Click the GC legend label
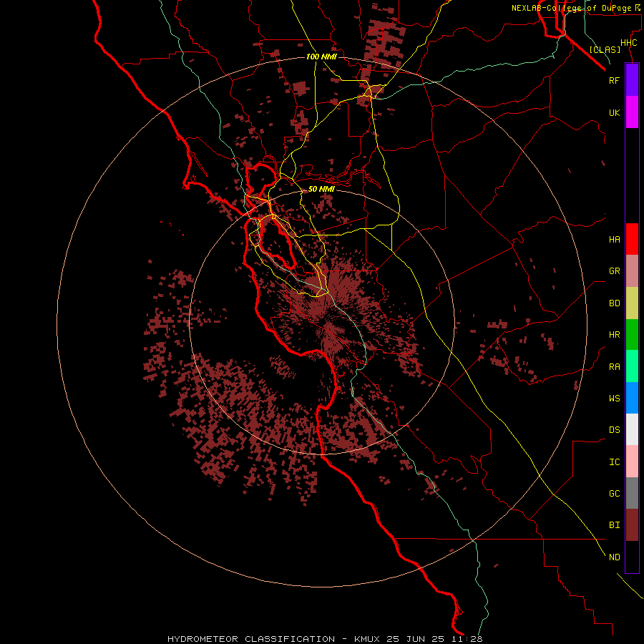The width and height of the screenshot is (644, 644). coord(614,494)
